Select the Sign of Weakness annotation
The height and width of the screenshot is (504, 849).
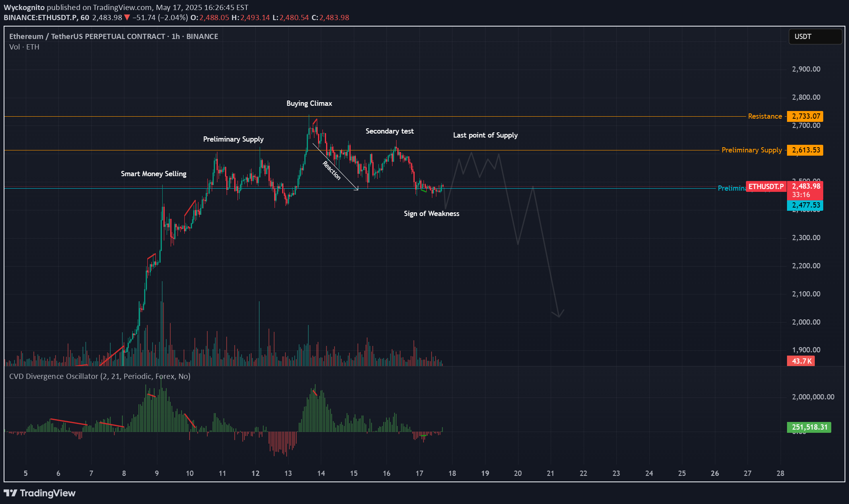click(432, 214)
